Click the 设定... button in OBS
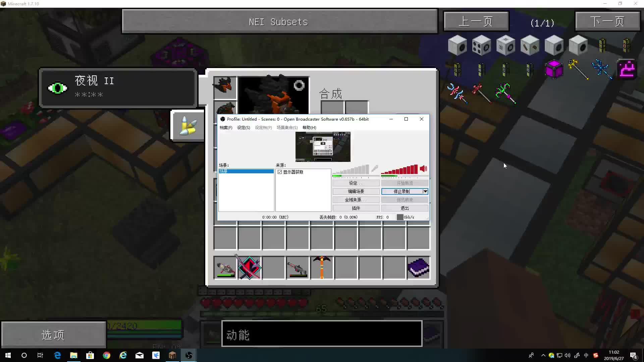The width and height of the screenshot is (644, 362). [x=356, y=183]
